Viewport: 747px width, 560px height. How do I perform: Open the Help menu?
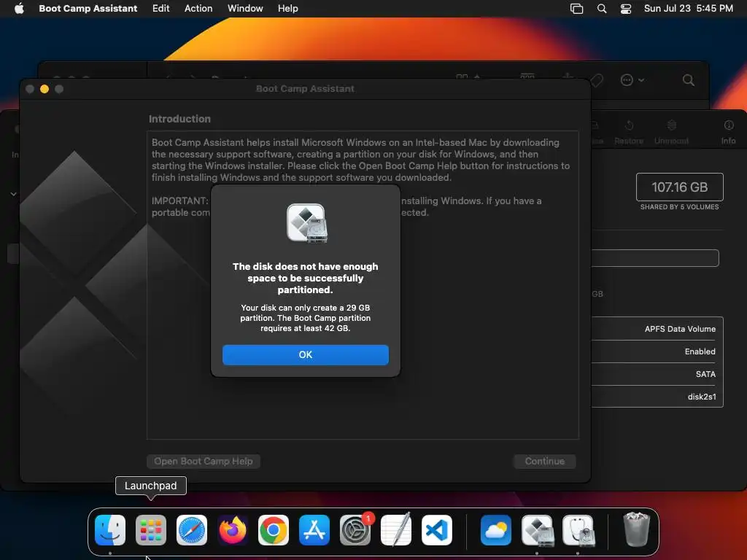tap(287, 8)
